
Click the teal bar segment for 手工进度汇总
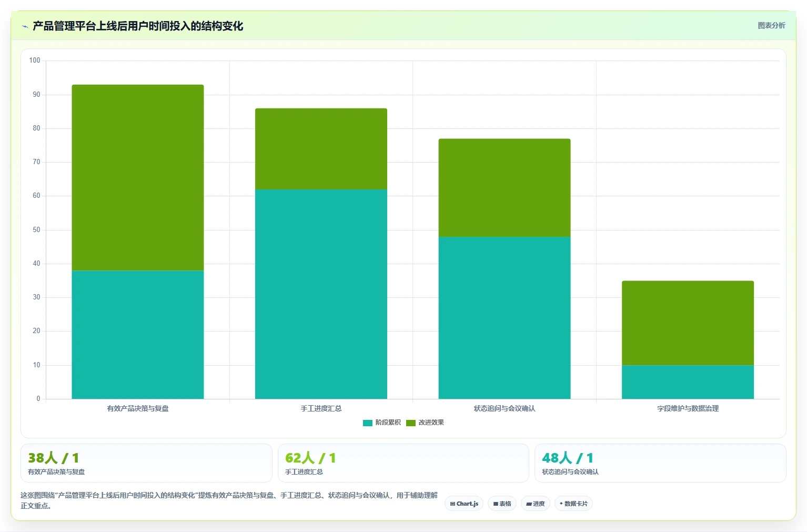pyautogui.click(x=321, y=294)
